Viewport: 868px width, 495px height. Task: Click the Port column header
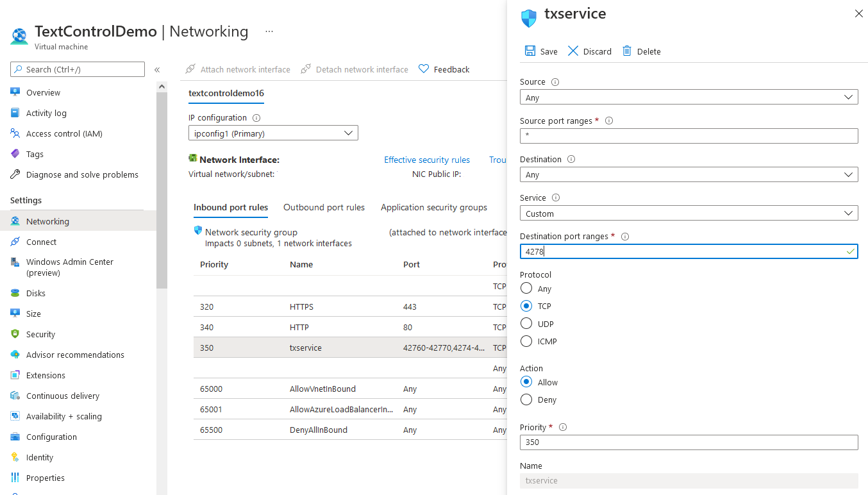click(x=412, y=265)
